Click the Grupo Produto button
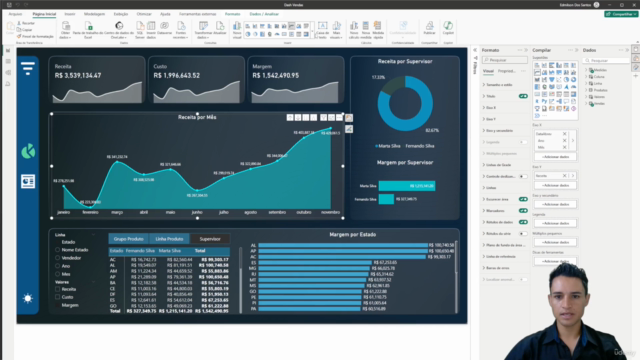 pos(129,239)
